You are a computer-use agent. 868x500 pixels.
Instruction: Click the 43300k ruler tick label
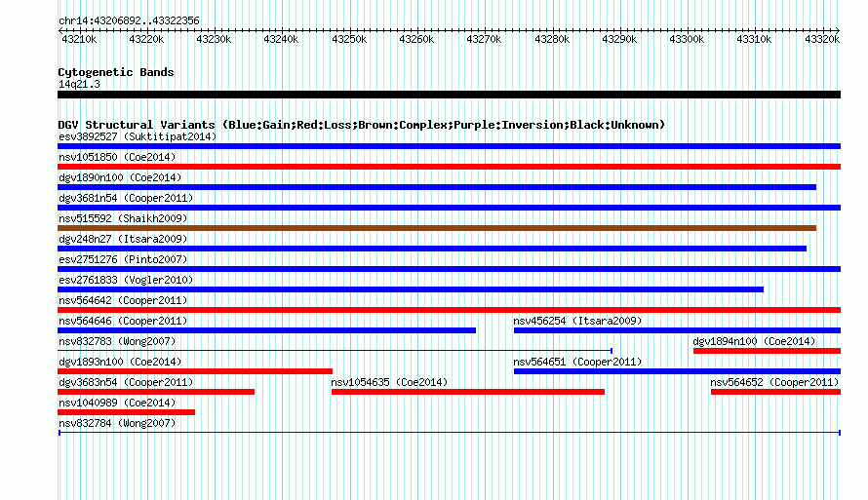(x=687, y=39)
